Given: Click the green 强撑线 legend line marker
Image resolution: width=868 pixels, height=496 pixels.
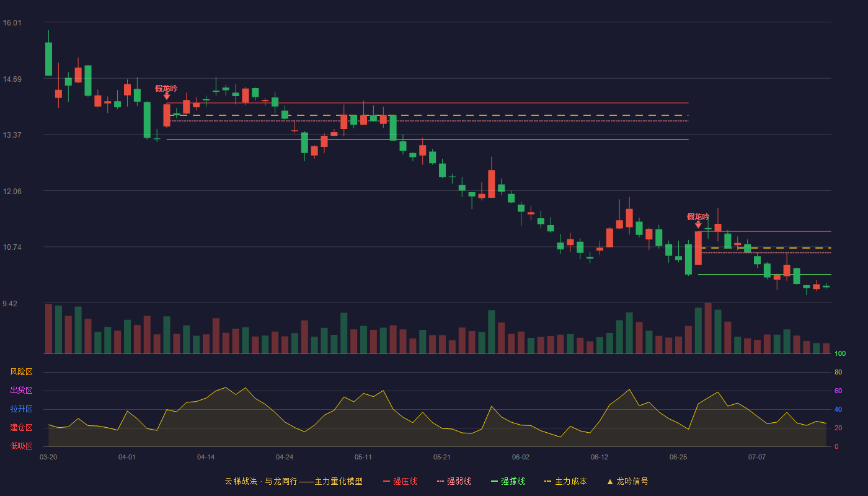Looking at the screenshot, I should tap(494, 481).
